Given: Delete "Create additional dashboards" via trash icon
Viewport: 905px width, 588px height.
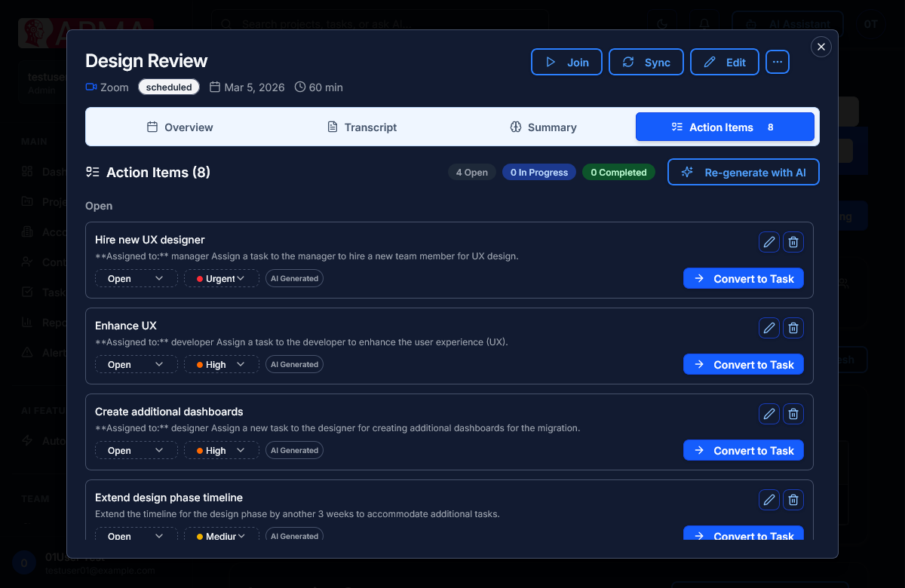Looking at the screenshot, I should pos(793,414).
